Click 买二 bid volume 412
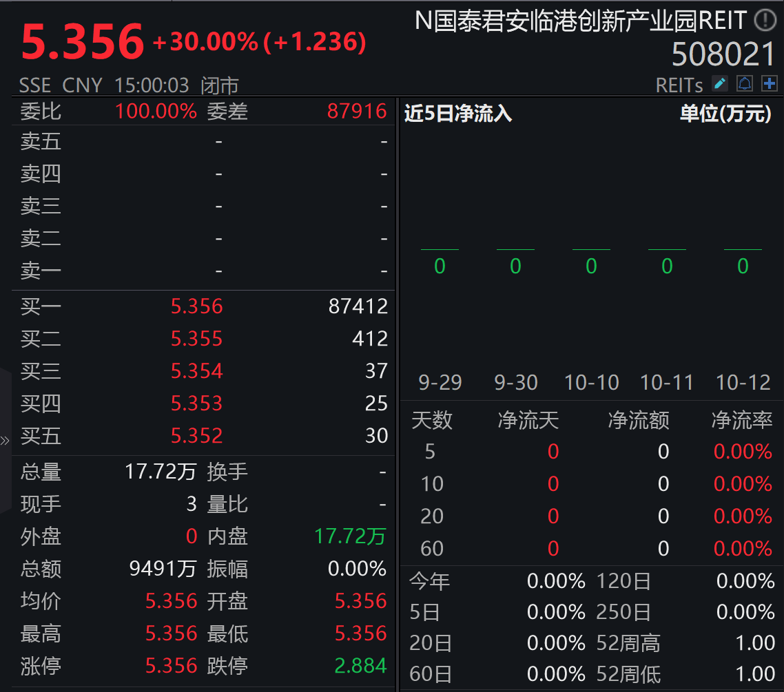Viewport: 784px width, 692px height. pos(370,339)
